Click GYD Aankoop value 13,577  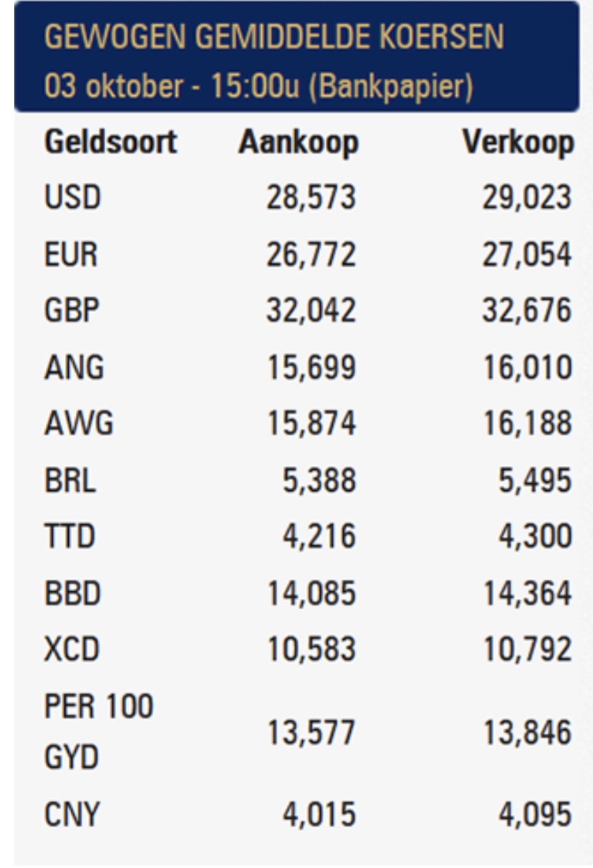point(311,734)
